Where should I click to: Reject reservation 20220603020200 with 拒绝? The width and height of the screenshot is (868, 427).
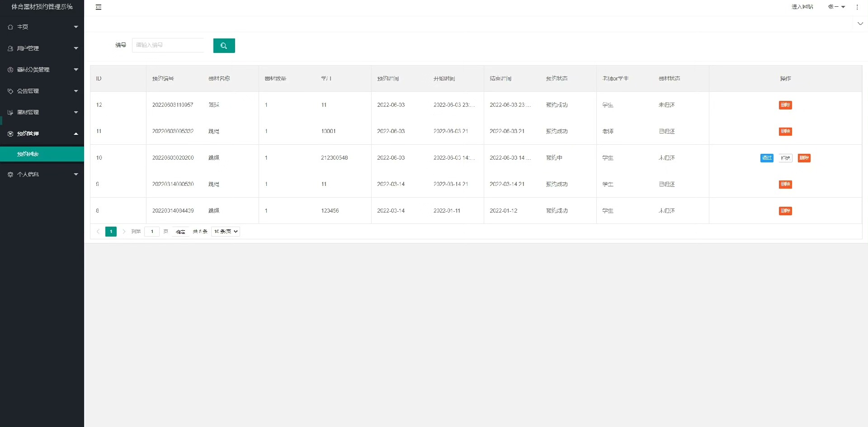click(x=785, y=158)
